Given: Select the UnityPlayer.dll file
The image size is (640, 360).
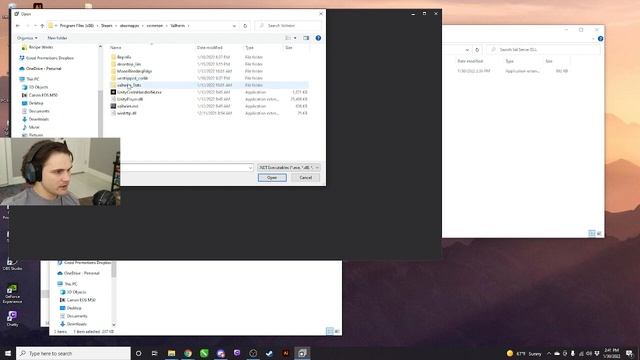Looking at the screenshot, I should tap(130, 99).
